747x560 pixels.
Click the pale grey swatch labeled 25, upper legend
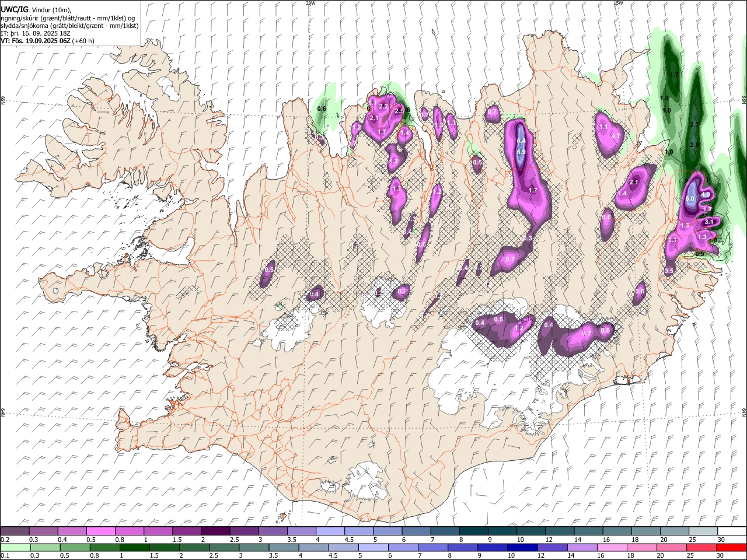703,531
